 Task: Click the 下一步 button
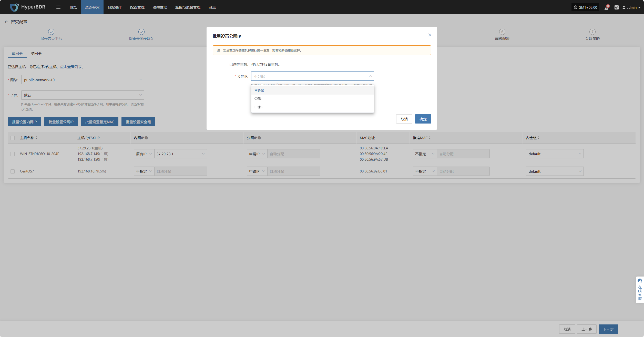(x=608, y=329)
